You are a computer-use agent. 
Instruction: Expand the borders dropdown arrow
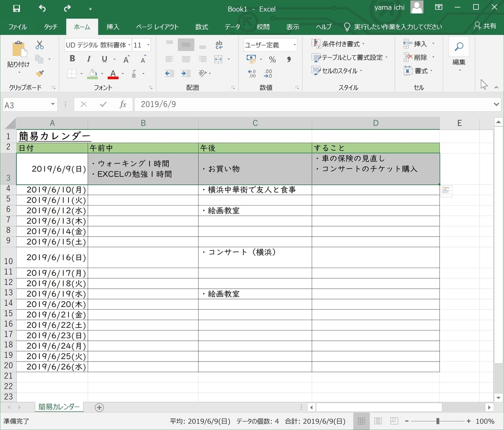coord(81,74)
